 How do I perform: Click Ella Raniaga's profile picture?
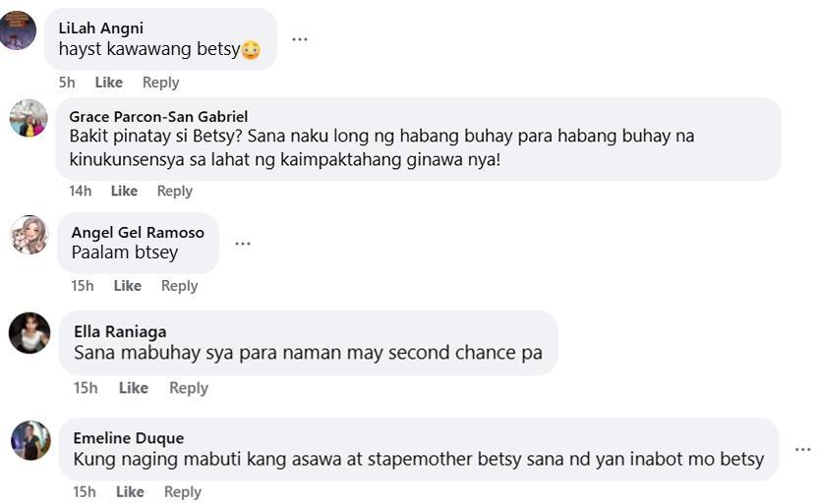[29, 333]
